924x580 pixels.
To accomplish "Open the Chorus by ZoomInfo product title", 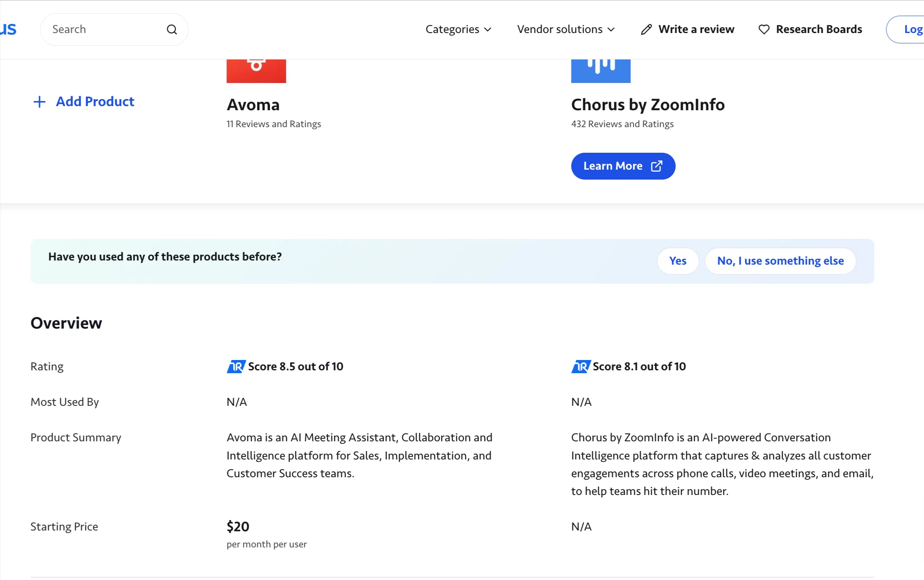I will (648, 105).
